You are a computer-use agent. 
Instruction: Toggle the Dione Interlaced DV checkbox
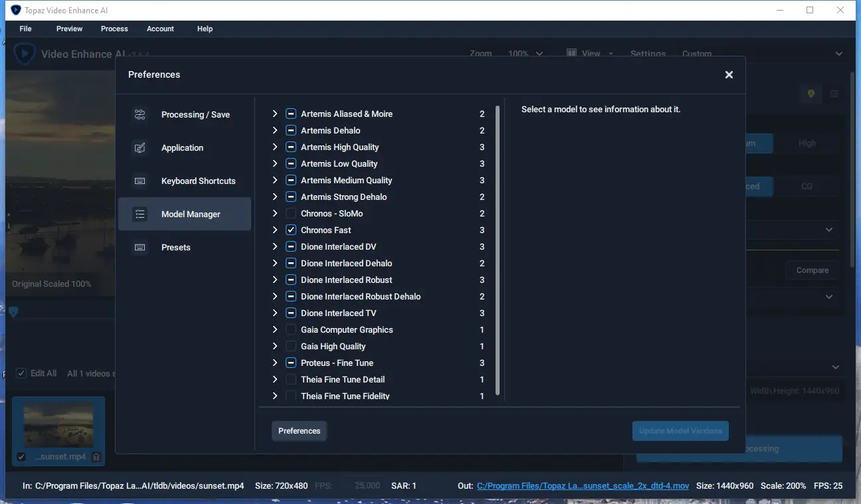coord(291,246)
